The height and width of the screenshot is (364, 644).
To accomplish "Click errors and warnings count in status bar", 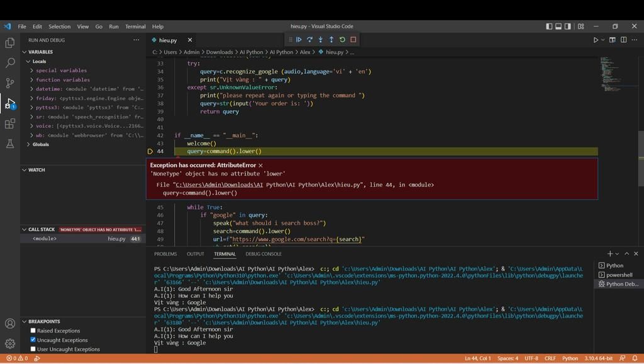I will coord(17,358).
